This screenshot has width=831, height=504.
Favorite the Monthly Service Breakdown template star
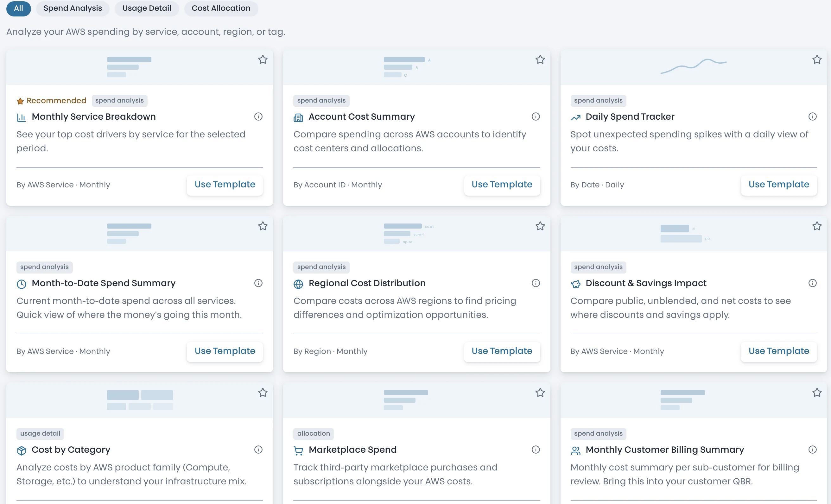click(263, 60)
